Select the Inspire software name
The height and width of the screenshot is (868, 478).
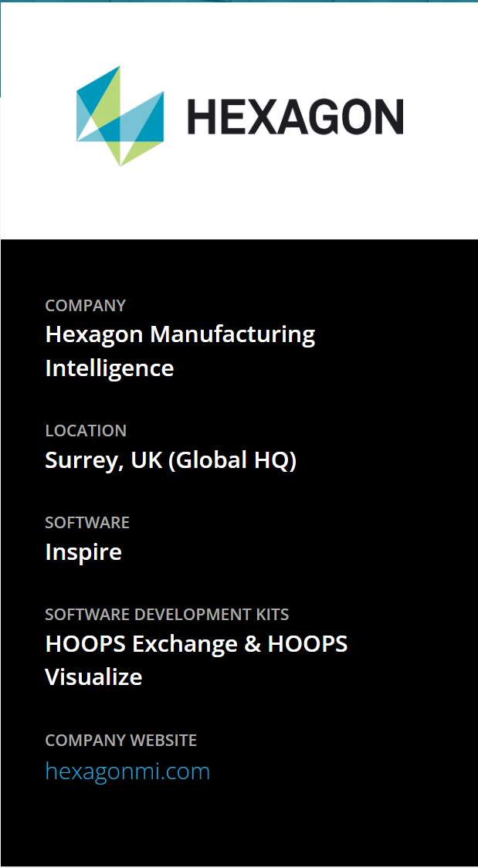pyautogui.click(x=83, y=552)
